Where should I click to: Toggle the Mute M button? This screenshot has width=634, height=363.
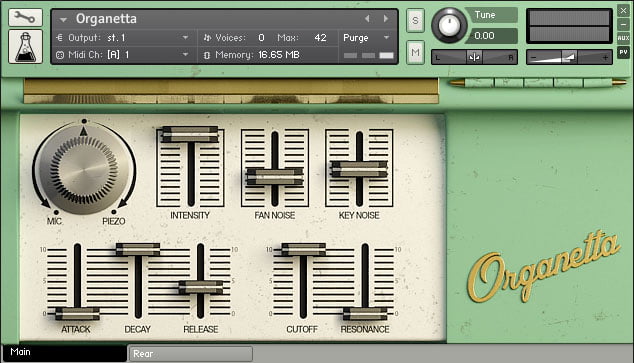415,53
